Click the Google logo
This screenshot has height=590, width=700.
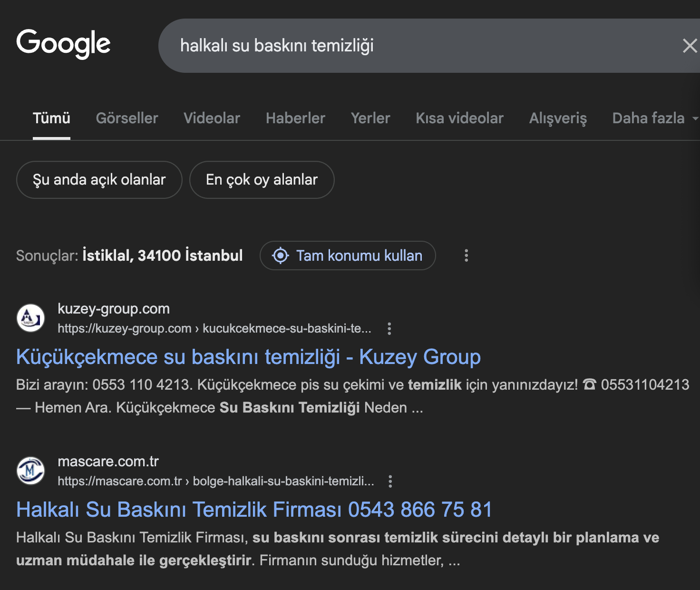coord(63,44)
